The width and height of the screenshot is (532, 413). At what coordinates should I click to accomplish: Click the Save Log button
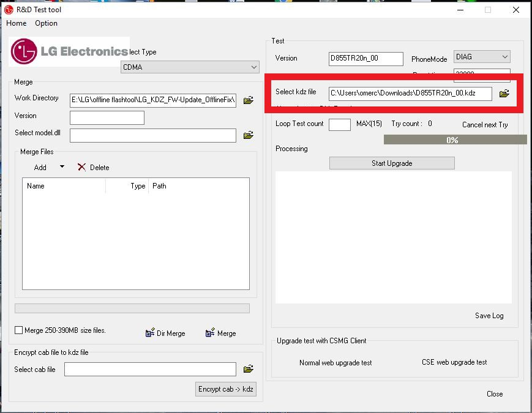489,316
